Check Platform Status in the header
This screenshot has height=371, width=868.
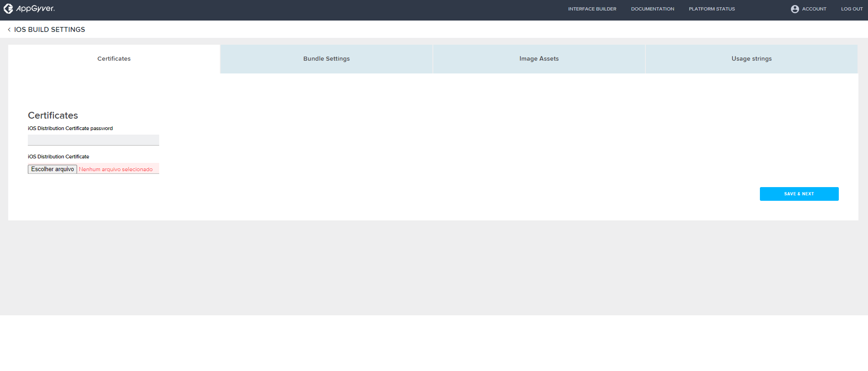click(712, 9)
